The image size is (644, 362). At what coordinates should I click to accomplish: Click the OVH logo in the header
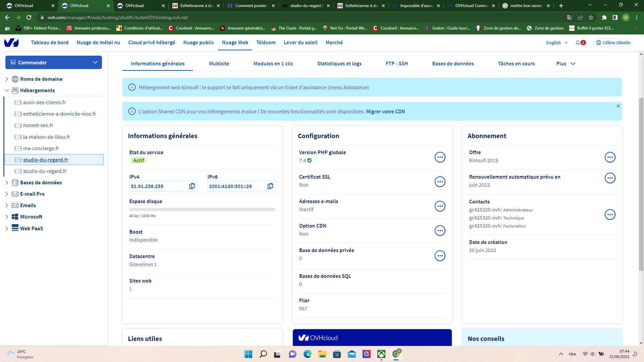coord(11,43)
